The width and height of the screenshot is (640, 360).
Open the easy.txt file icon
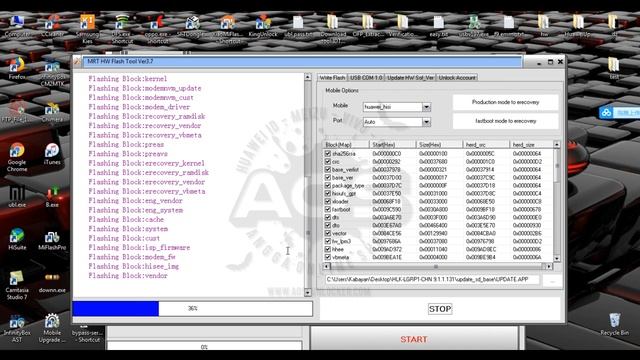(x=439, y=25)
